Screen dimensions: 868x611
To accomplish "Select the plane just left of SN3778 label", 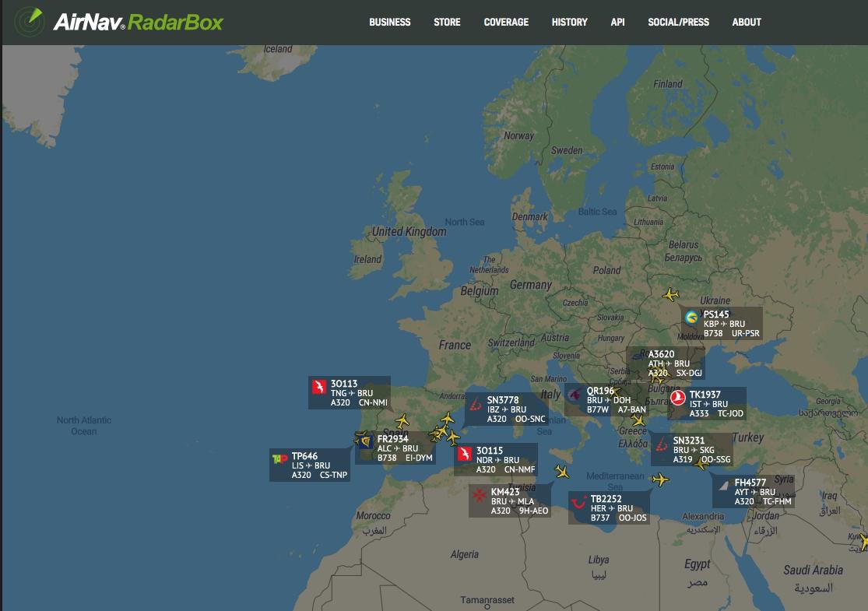I will (448, 419).
